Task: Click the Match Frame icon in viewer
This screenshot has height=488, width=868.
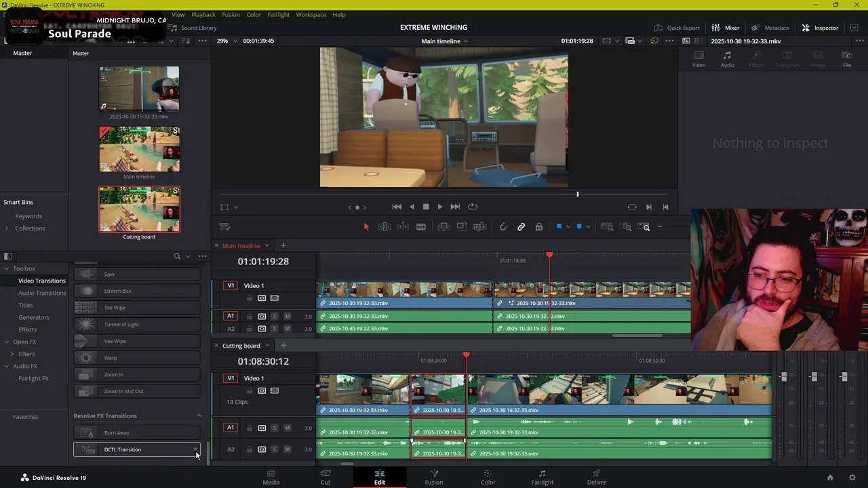Action: click(632, 207)
